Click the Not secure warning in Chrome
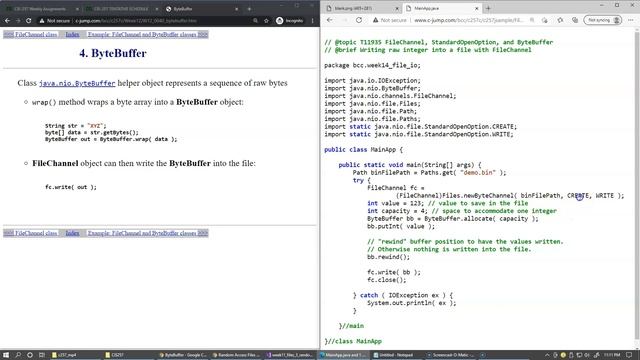Image resolution: width=640 pixels, height=360 pixels. pos(55,20)
